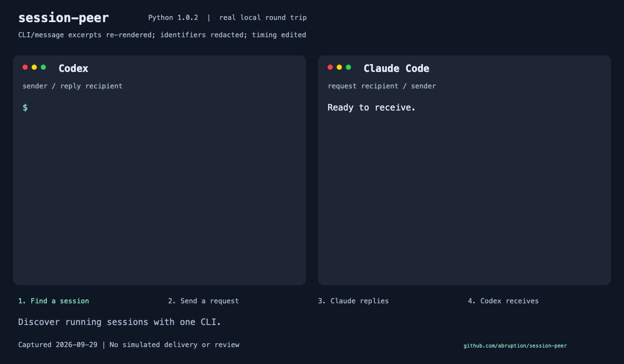Image resolution: width=624 pixels, height=364 pixels.
Task: Click the "session-peer" title heading
Action: point(64,18)
